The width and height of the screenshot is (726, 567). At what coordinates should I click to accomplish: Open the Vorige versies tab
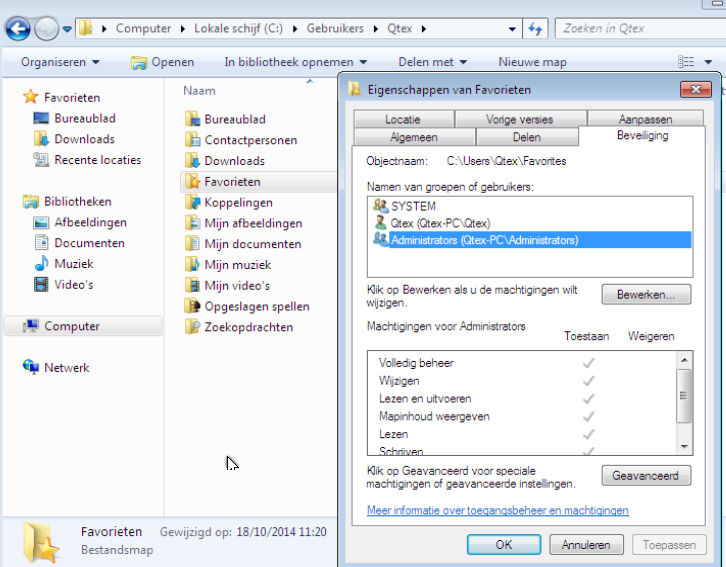519,119
